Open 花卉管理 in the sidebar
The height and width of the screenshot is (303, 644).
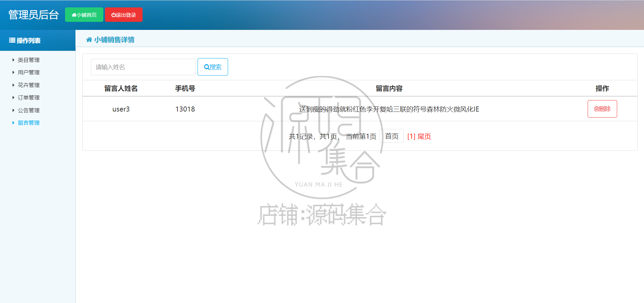(29, 85)
